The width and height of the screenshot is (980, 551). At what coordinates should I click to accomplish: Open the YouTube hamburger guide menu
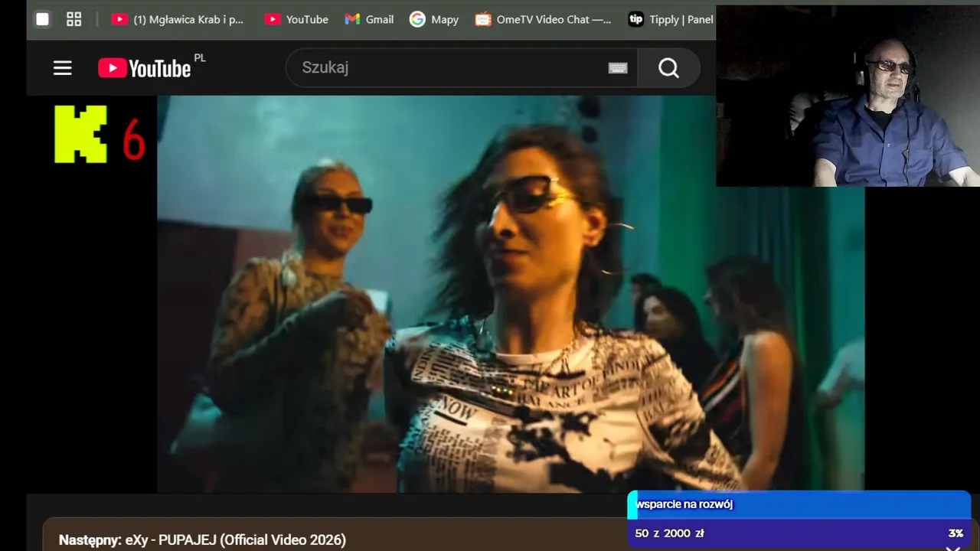[x=62, y=68]
